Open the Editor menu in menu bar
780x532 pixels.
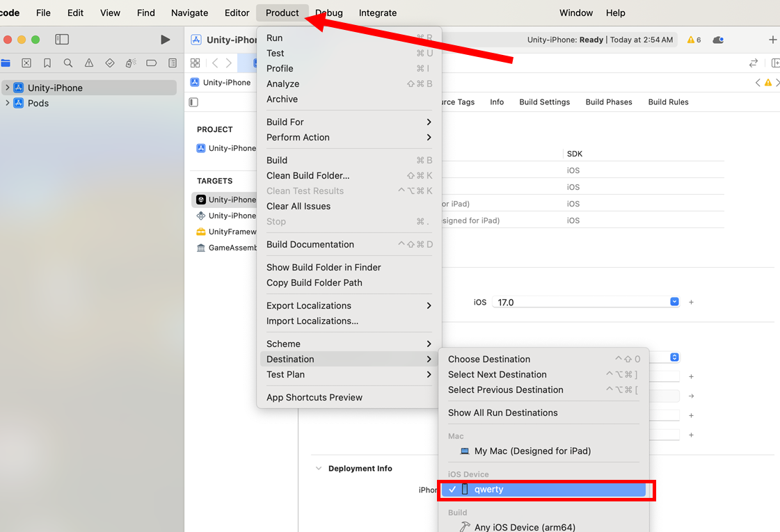click(x=237, y=13)
